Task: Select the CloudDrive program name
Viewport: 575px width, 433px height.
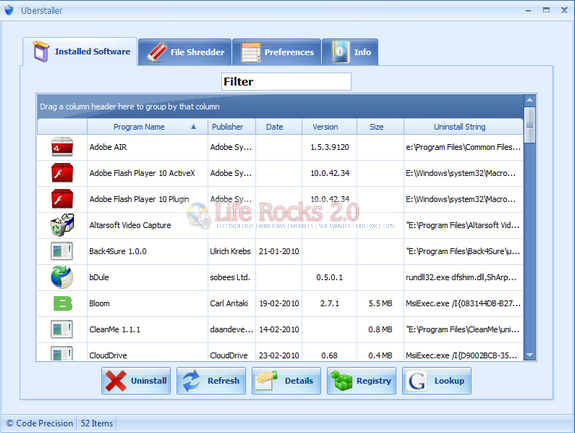Action: pos(108,355)
